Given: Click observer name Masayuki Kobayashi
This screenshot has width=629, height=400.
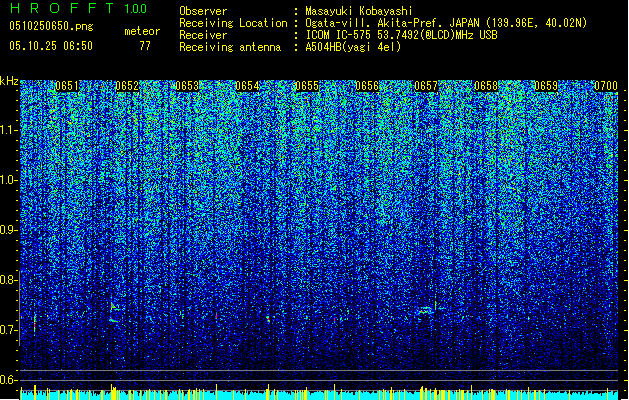Looking at the screenshot, I should point(359,11).
